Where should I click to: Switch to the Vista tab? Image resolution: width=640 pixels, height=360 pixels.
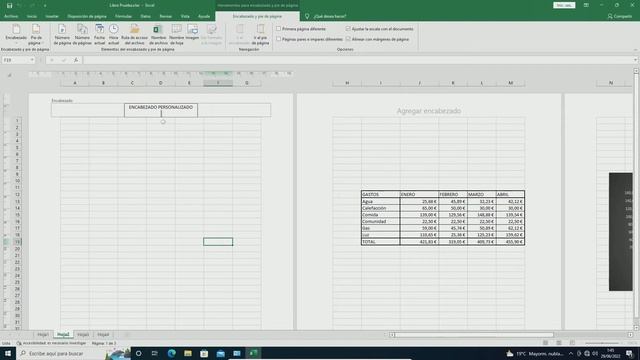[185, 16]
